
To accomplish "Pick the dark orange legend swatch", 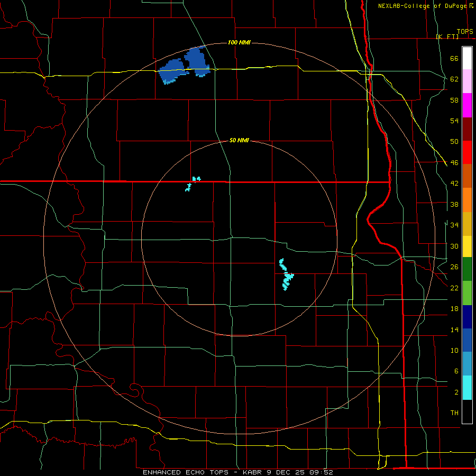I will pyautogui.click(x=467, y=176).
